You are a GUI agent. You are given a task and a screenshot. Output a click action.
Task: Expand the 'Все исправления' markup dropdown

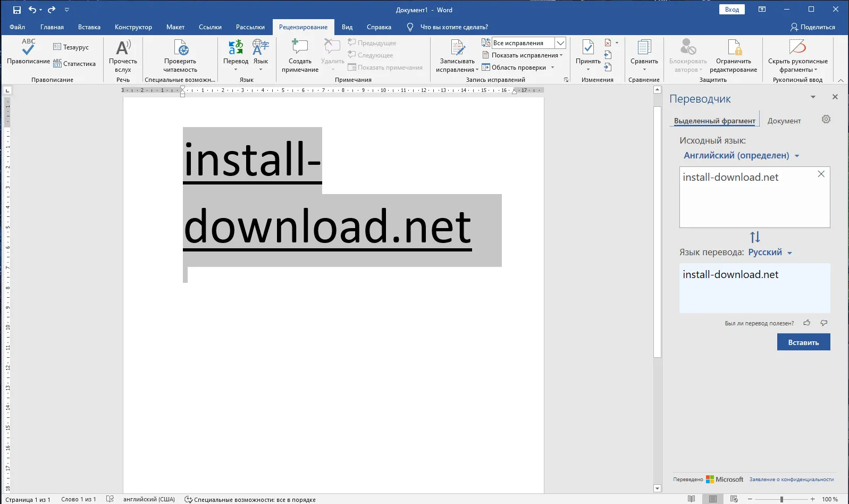(x=560, y=43)
